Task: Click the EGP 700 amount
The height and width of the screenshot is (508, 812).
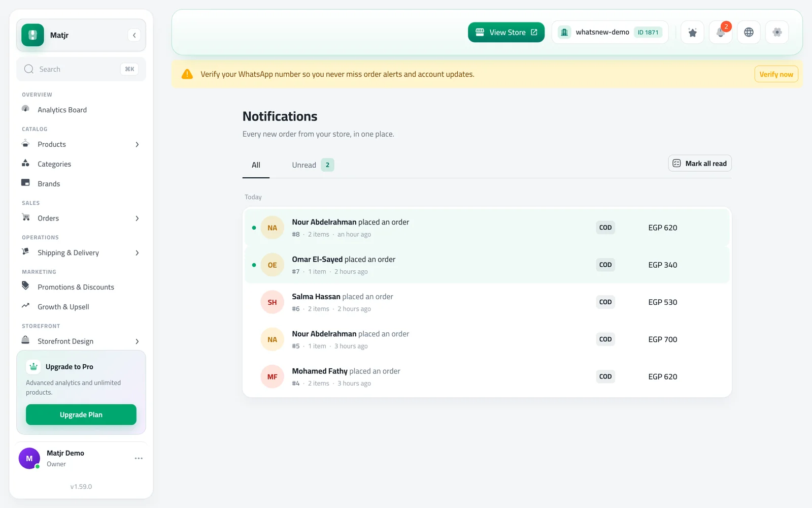Action: tap(663, 339)
